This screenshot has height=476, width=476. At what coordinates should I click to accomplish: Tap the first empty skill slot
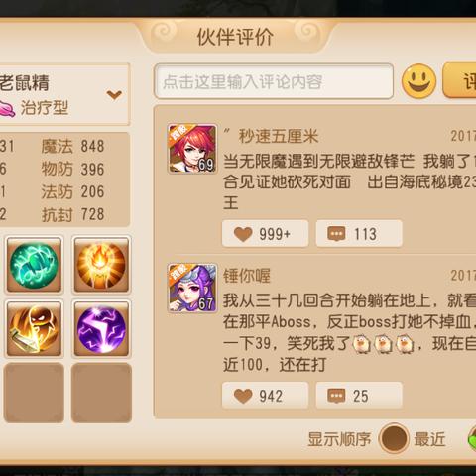coord(34,393)
